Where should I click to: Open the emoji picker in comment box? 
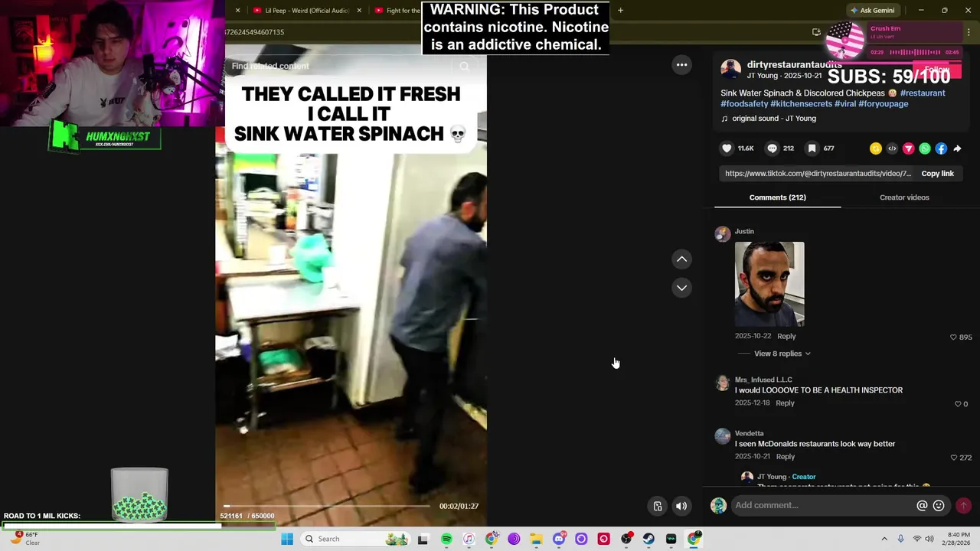939,505
